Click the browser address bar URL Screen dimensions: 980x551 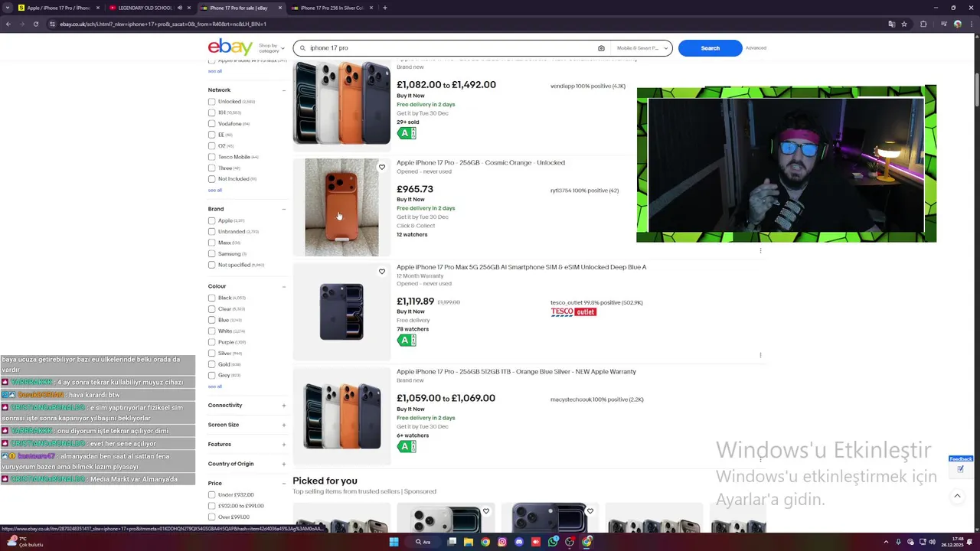point(163,24)
